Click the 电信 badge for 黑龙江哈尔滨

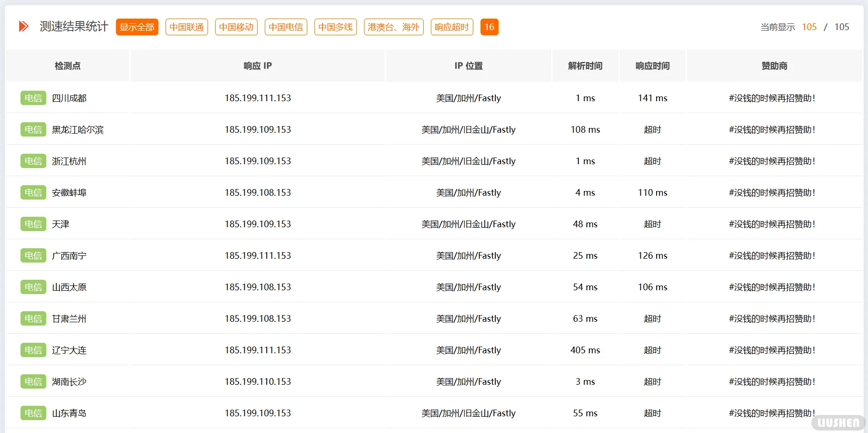(33, 129)
